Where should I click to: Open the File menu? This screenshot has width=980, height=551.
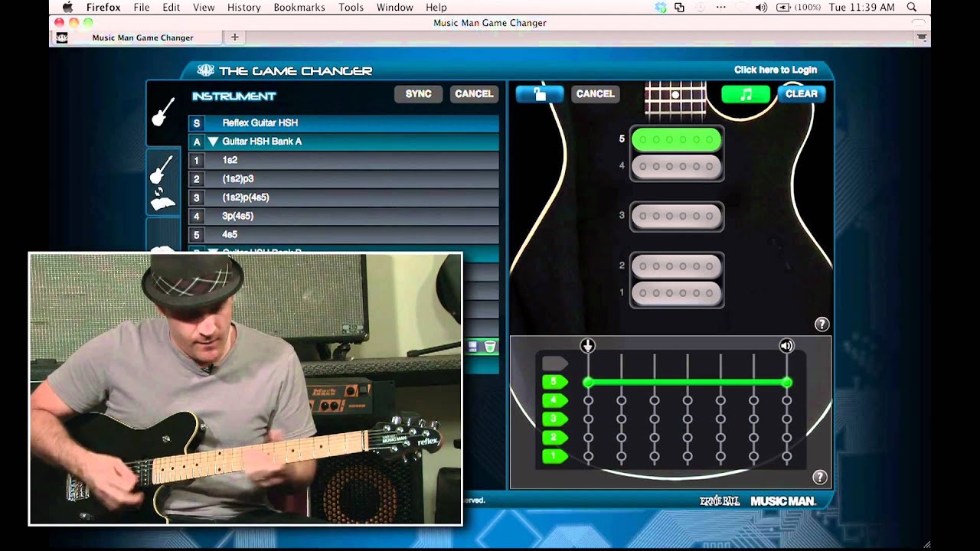142,8
